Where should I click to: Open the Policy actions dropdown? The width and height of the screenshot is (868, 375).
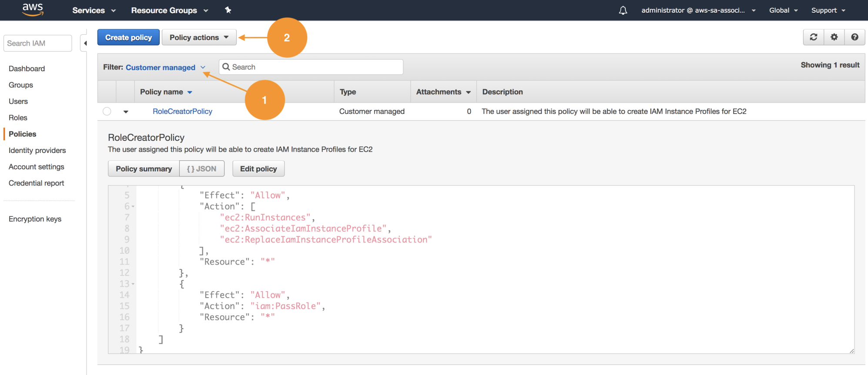(x=199, y=37)
